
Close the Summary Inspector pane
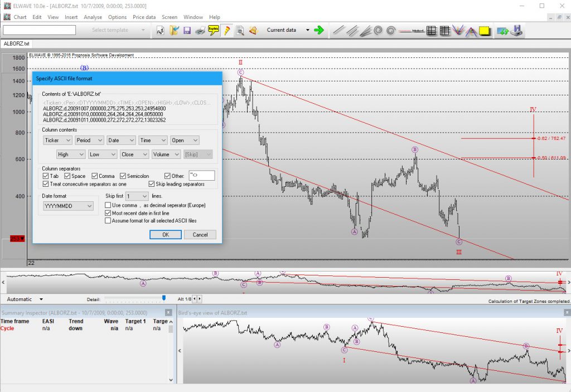click(x=168, y=313)
